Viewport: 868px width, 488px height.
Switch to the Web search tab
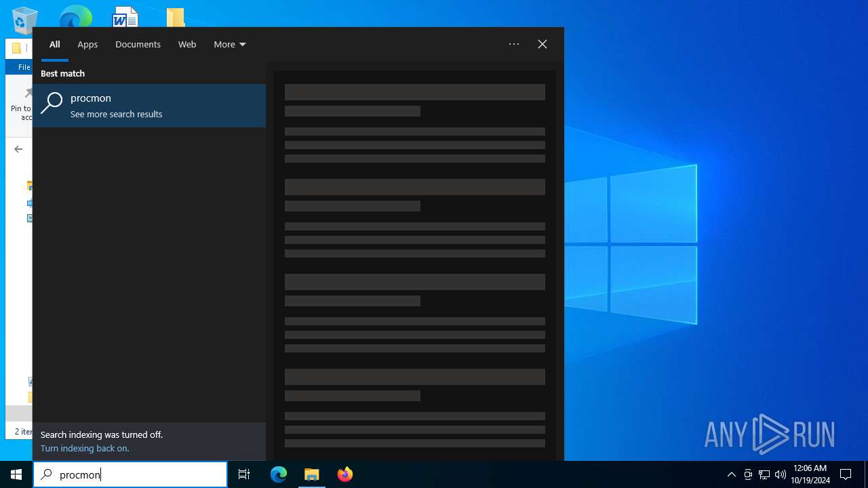tap(187, 44)
